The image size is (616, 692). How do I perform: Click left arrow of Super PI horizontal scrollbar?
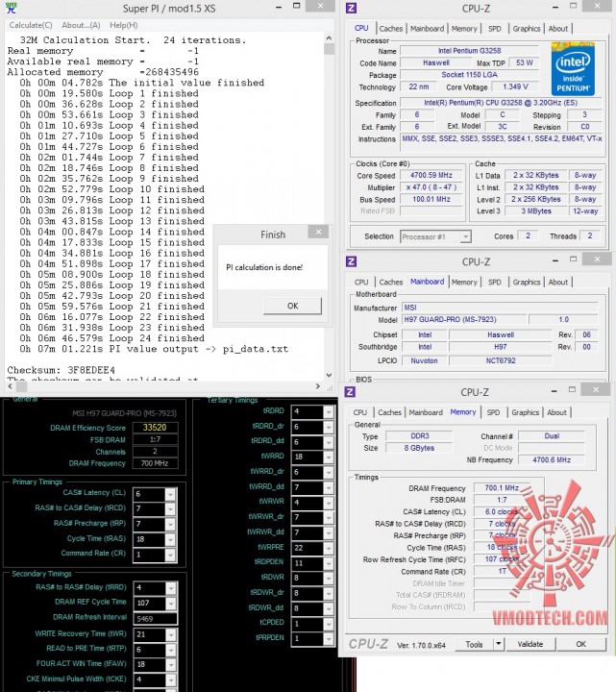[11, 386]
